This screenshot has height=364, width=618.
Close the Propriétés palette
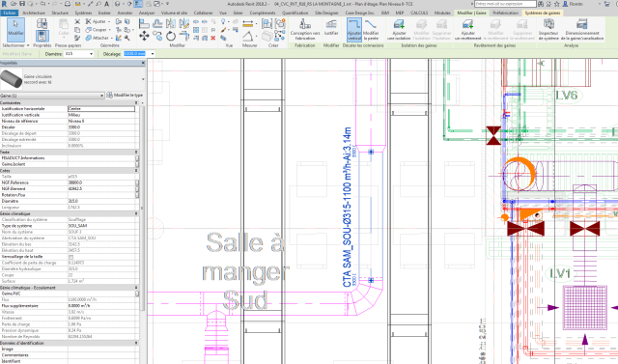[143, 63]
